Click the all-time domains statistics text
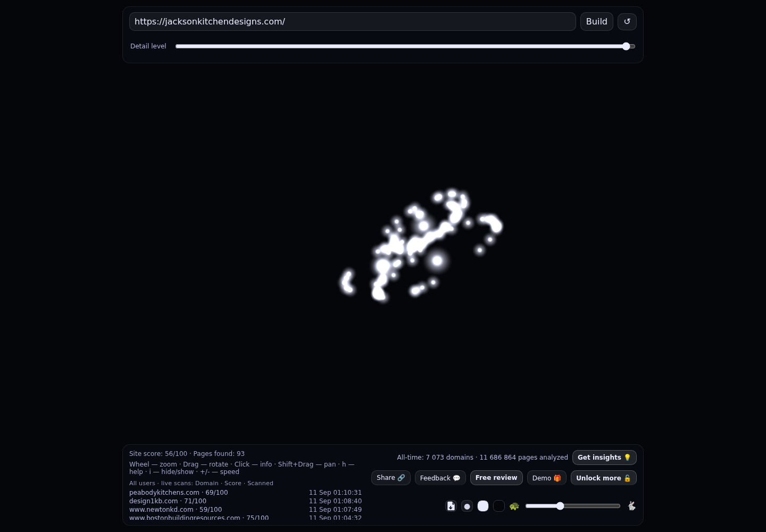766x532 pixels. coord(482,458)
